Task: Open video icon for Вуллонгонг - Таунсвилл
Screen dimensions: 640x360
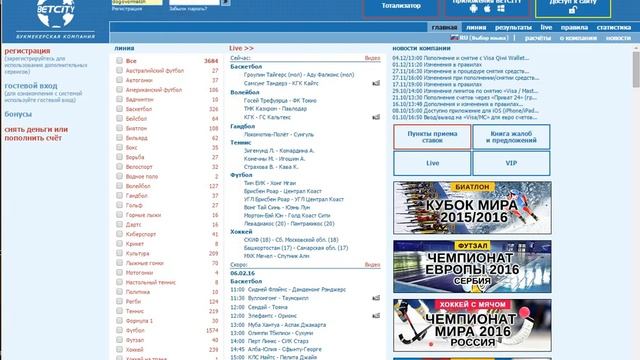Action: pyautogui.click(x=376, y=298)
